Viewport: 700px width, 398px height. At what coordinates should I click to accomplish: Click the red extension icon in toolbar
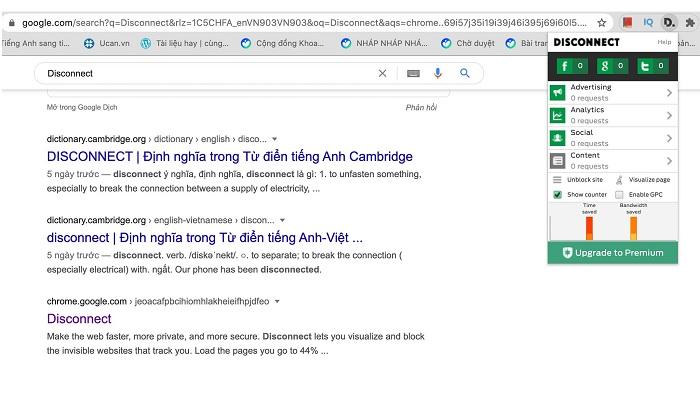627,22
